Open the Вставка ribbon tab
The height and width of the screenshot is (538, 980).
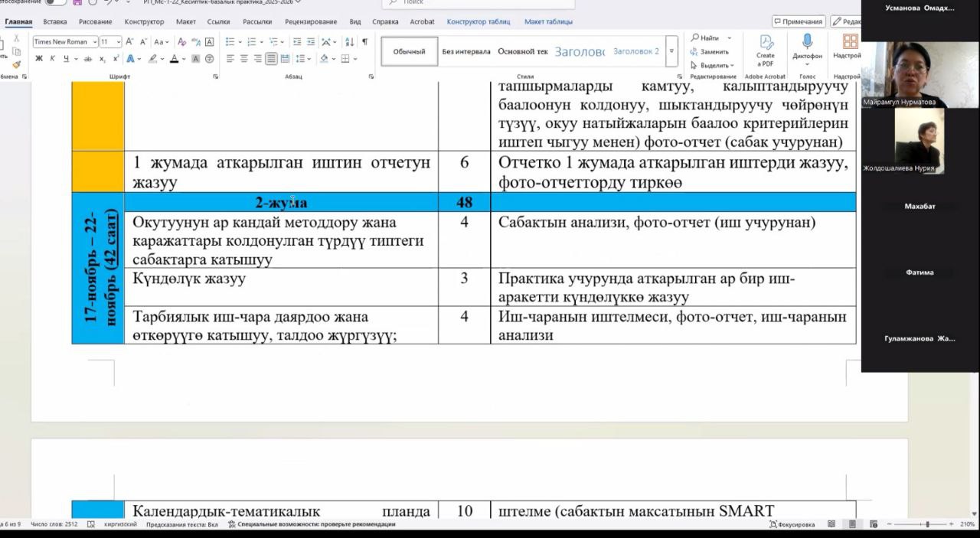coord(54,21)
